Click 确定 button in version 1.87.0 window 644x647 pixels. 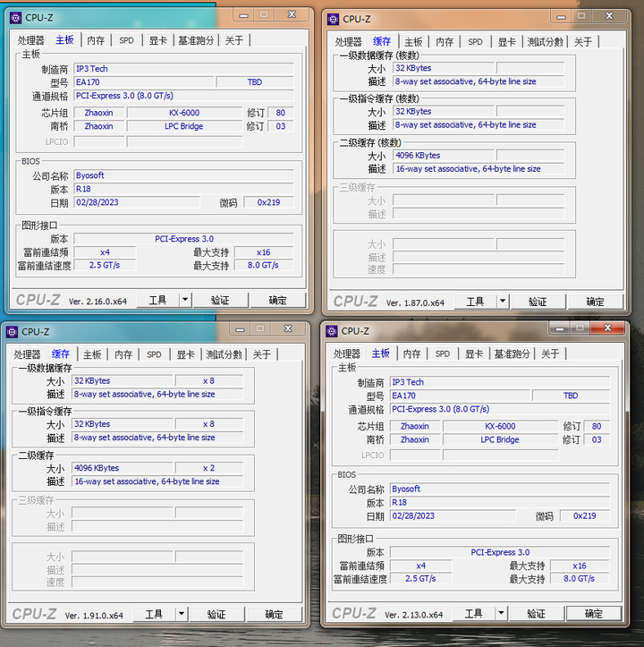point(595,302)
